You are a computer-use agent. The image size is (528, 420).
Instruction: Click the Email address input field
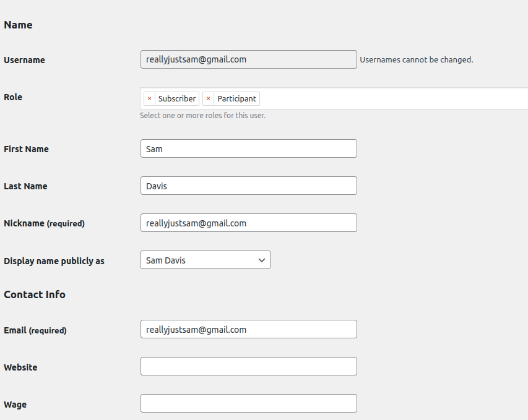[248, 330]
